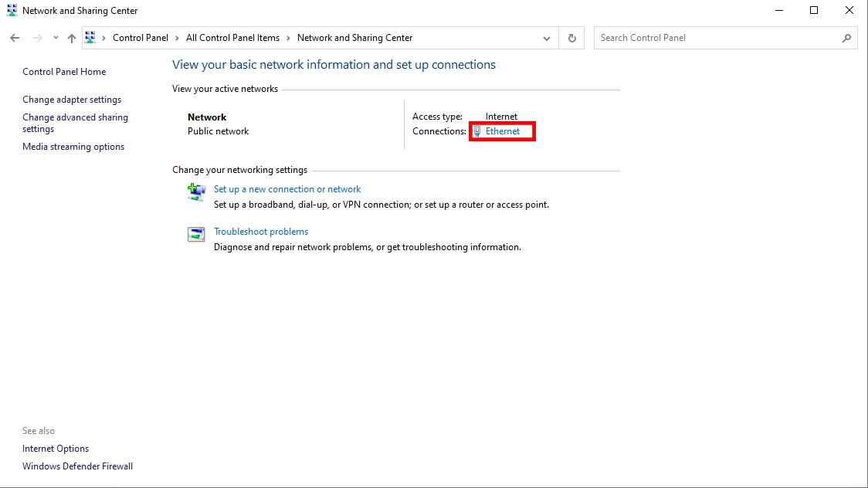
Task: Open the Recent locations dropdown chevron
Action: pos(56,38)
